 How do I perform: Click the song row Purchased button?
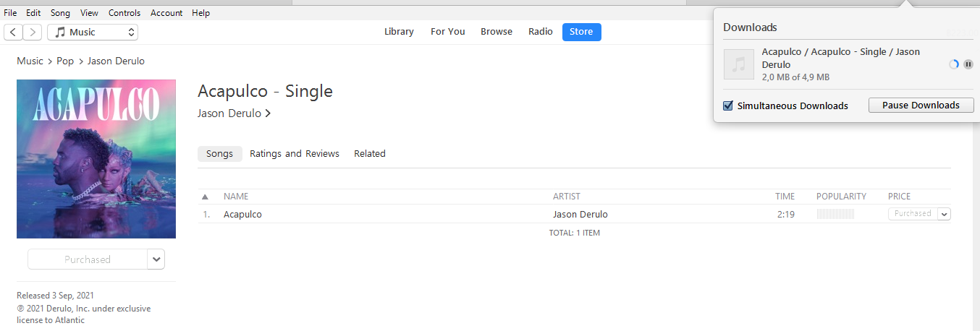pyautogui.click(x=913, y=214)
